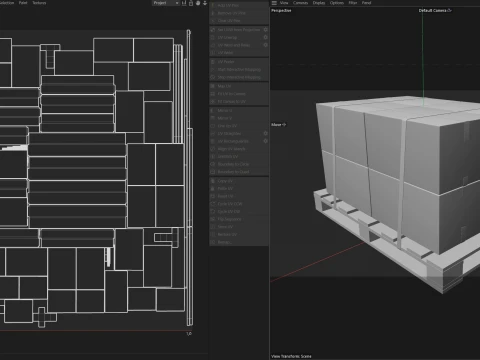The image size is (480, 360).
Task: Run the Flip Sequence command
Action: coord(239,219)
